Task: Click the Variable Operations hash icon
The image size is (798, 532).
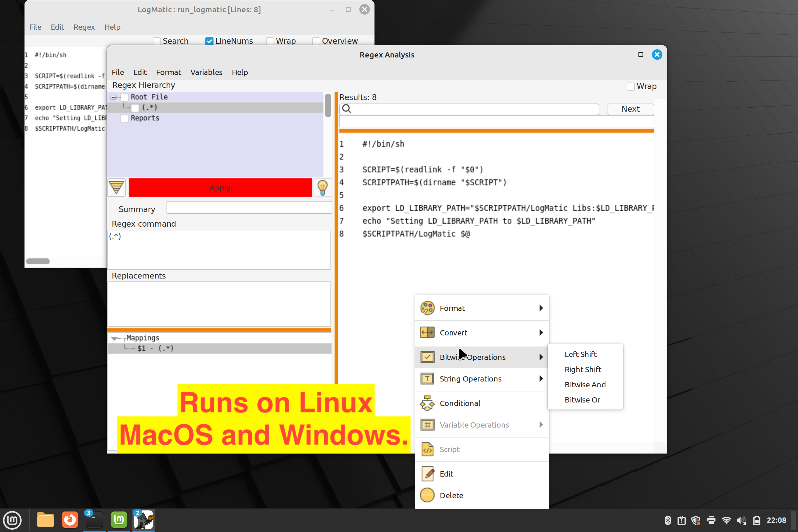Action: [x=427, y=425]
